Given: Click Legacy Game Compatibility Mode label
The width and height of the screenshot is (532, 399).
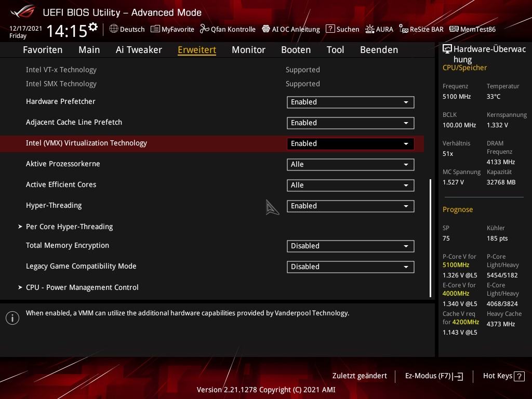Looking at the screenshot, I should (81, 267).
